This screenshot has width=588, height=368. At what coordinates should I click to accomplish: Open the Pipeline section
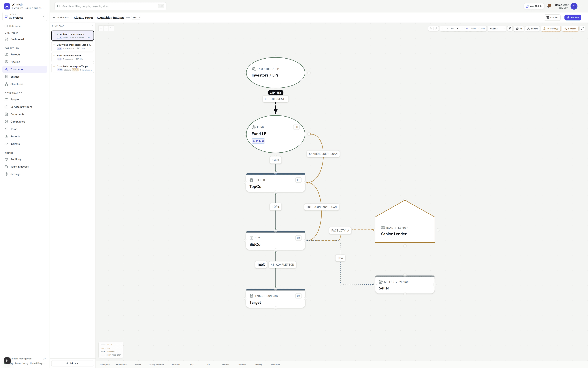point(24,62)
